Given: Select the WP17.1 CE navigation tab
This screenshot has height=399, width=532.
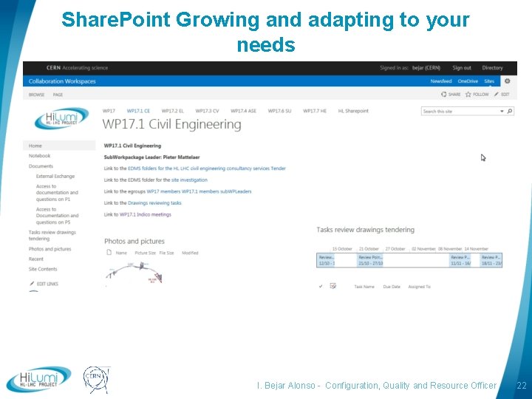Looking at the screenshot, I should 138,111.
